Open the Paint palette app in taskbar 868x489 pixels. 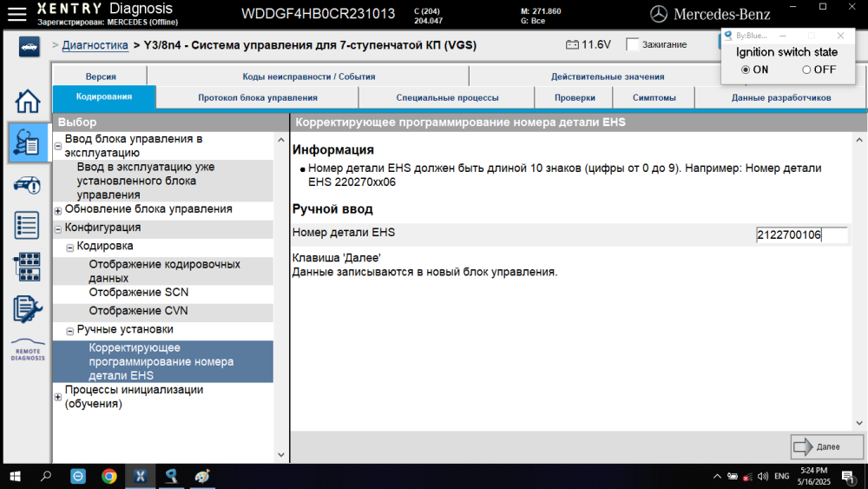coord(202,476)
